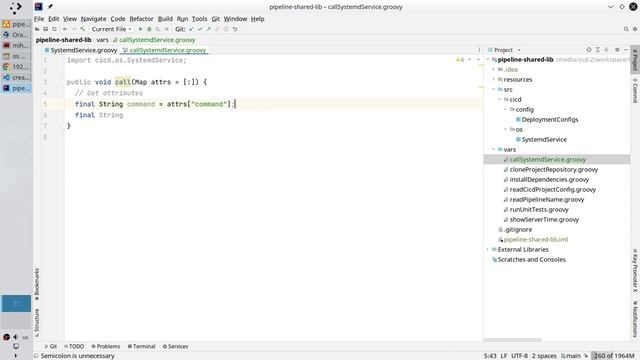
Task: Open the TODO tool window button
Action: point(74,346)
